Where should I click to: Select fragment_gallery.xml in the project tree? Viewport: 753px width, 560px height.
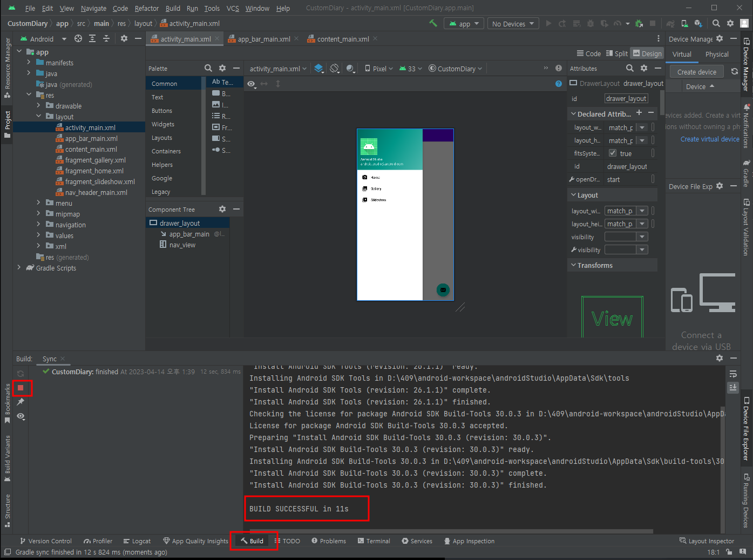pyautogui.click(x=96, y=160)
